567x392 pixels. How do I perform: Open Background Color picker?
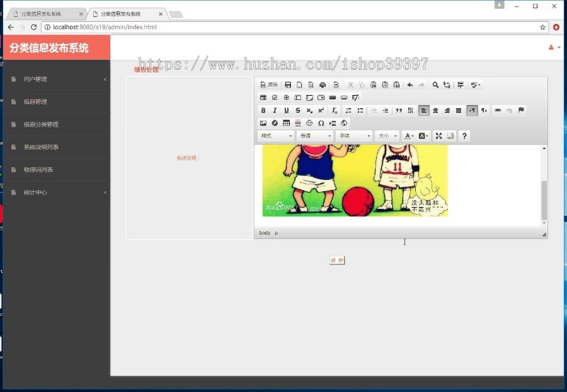click(423, 136)
